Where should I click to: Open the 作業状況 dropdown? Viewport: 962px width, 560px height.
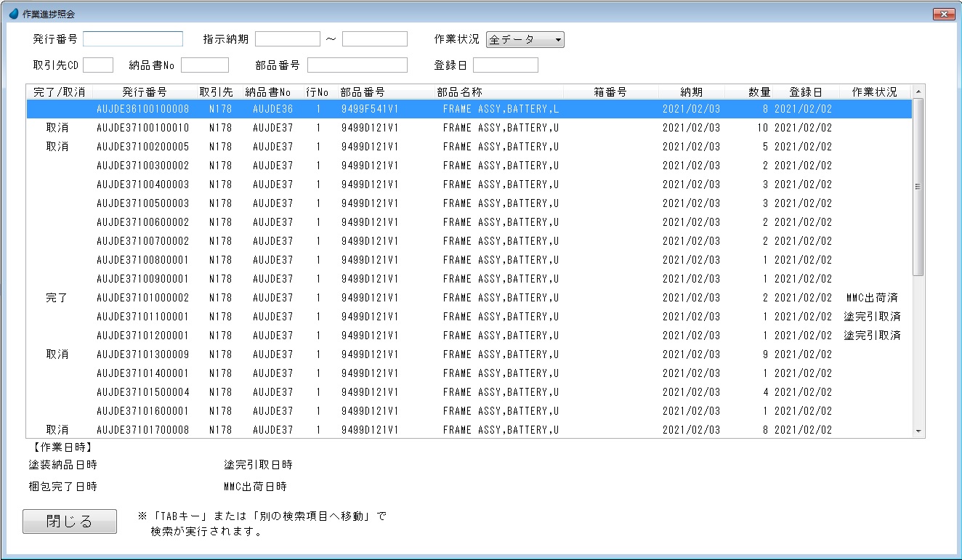pyautogui.click(x=525, y=40)
